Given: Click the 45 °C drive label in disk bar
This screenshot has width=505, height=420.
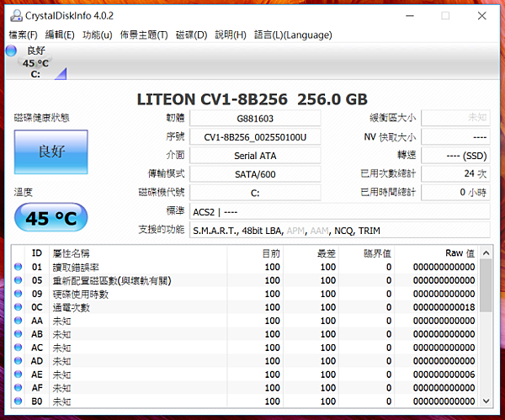Looking at the screenshot, I should pos(35,63).
